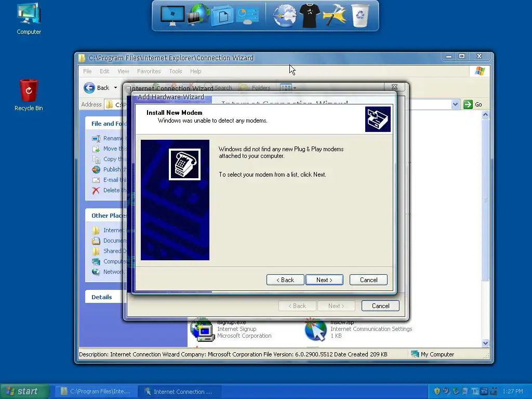
Task: Click the Network places icon in sidebar
Action: [96, 272]
